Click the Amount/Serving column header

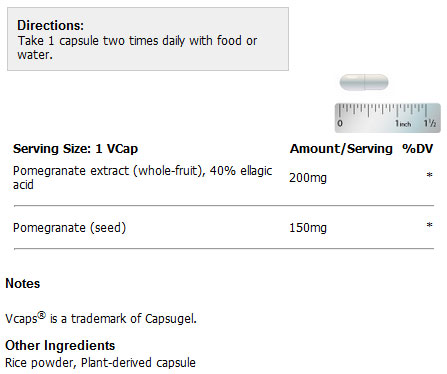click(x=341, y=149)
